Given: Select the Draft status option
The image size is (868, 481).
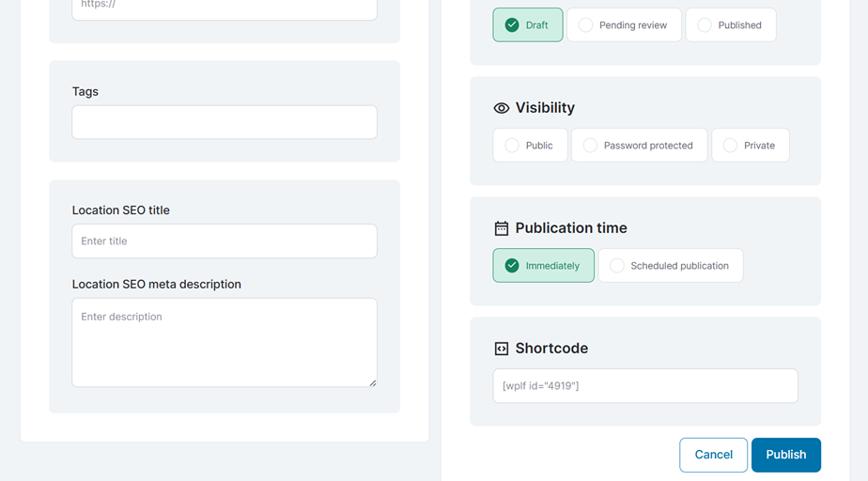Looking at the screenshot, I should tap(528, 25).
